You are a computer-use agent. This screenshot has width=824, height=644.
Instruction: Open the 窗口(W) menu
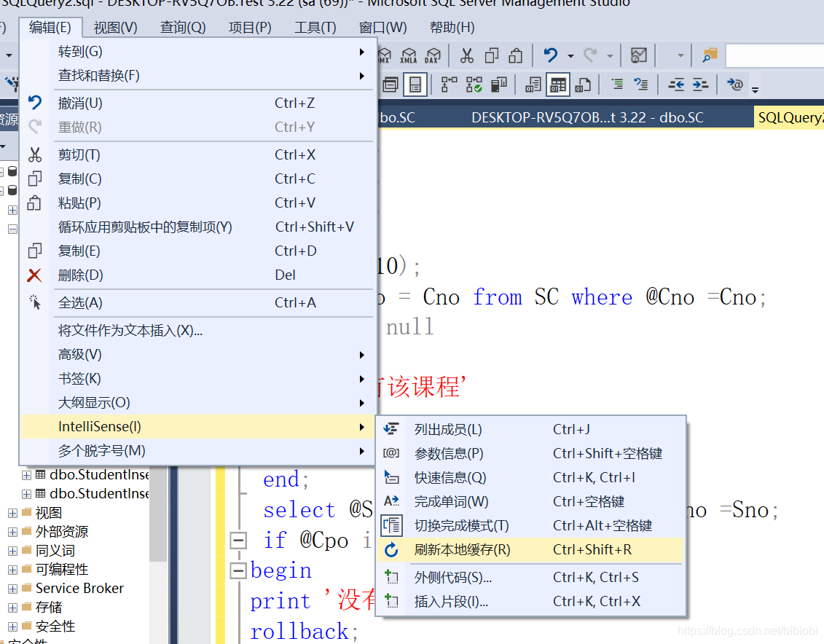(382, 27)
